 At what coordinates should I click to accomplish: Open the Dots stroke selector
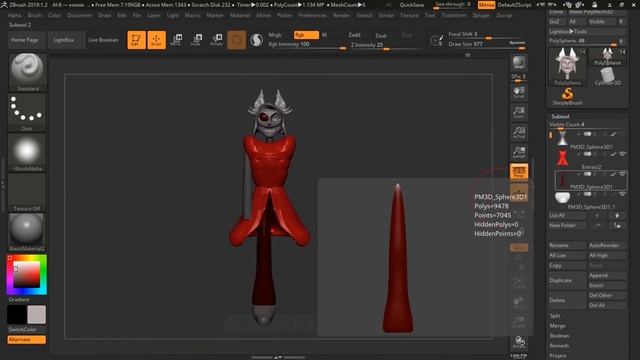click(27, 112)
